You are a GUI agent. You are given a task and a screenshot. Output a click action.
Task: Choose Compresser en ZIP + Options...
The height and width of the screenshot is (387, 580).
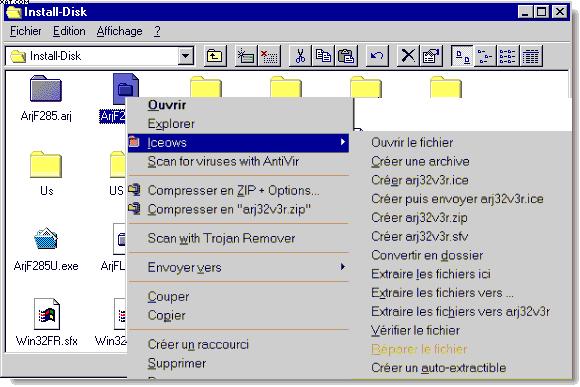click(x=238, y=190)
